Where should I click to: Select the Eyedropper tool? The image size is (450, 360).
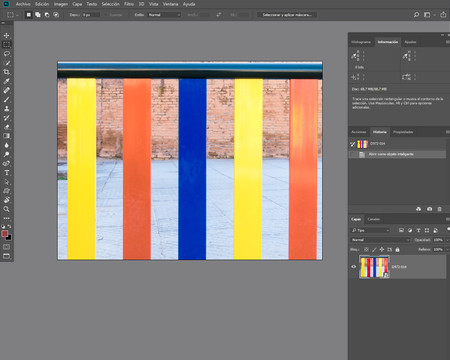[6, 81]
